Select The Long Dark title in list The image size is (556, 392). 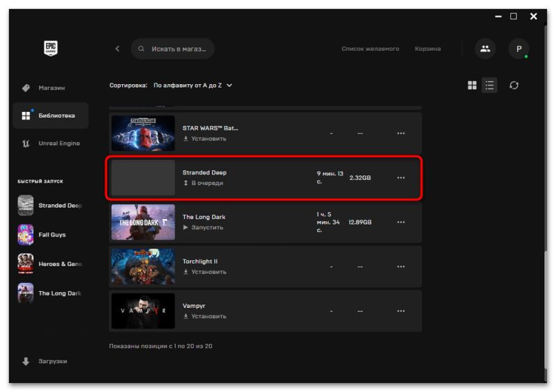click(x=204, y=217)
